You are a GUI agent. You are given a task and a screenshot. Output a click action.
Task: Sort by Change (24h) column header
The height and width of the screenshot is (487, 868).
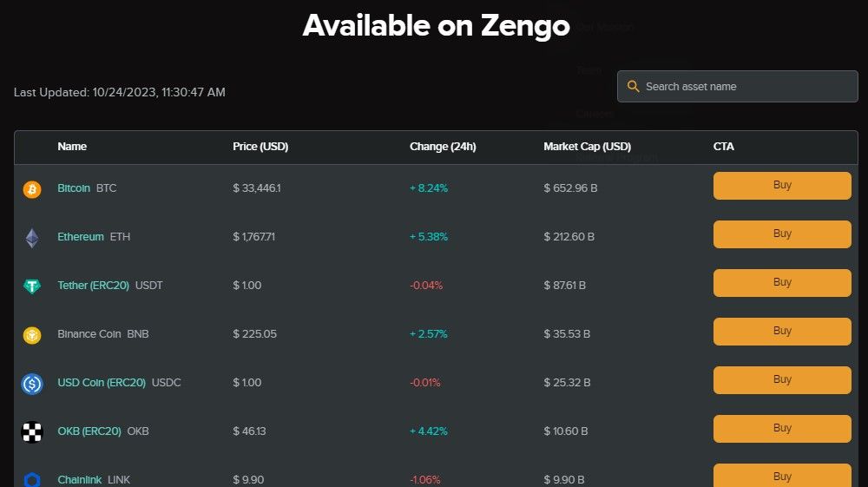(x=443, y=147)
